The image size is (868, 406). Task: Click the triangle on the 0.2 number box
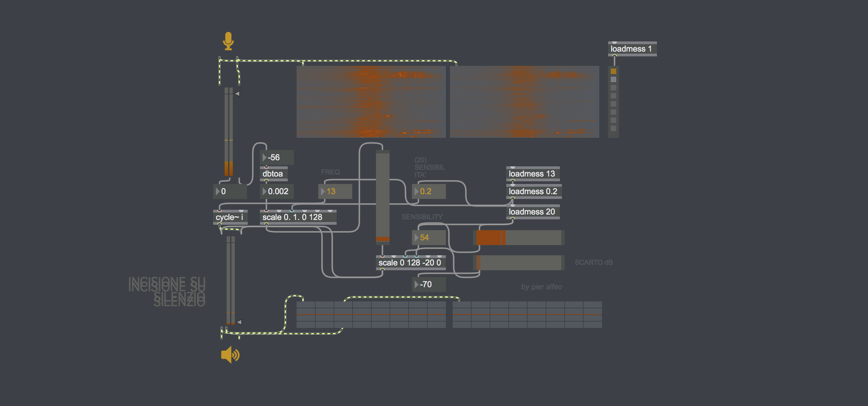416,191
